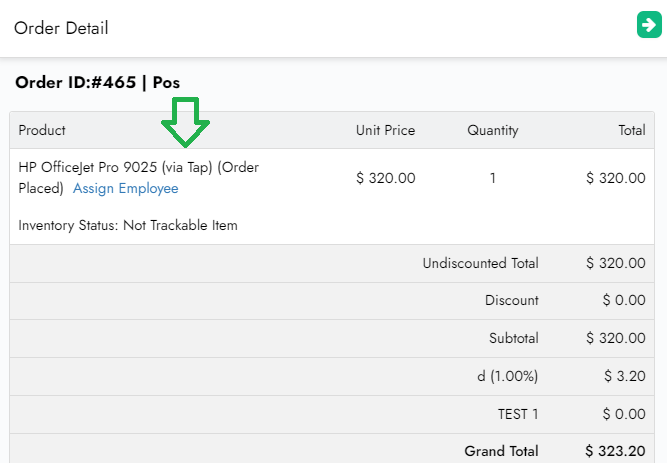Open the Assign Employee link
667x463 pixels.
point(126,188)
